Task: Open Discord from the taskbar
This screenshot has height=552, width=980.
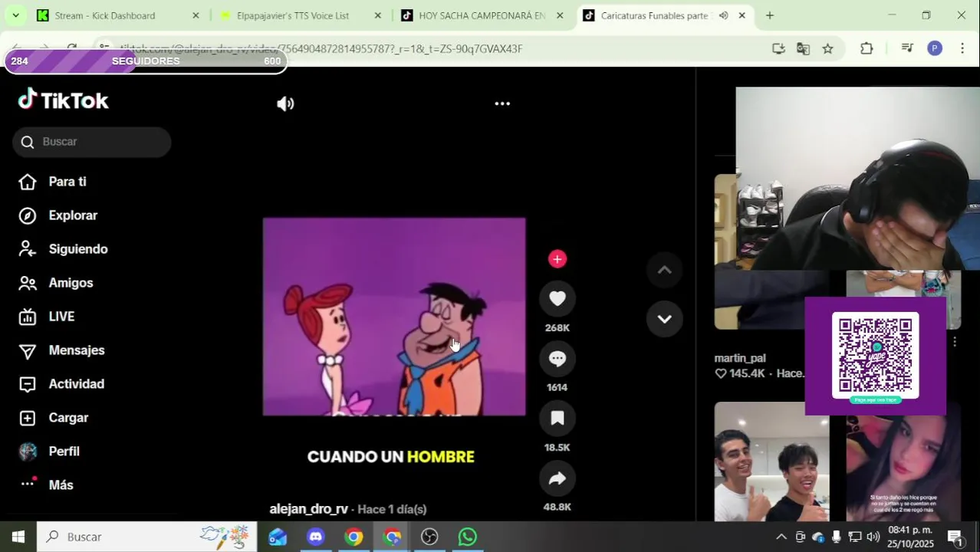Action: pyautogui.click(x=315, y=537)
